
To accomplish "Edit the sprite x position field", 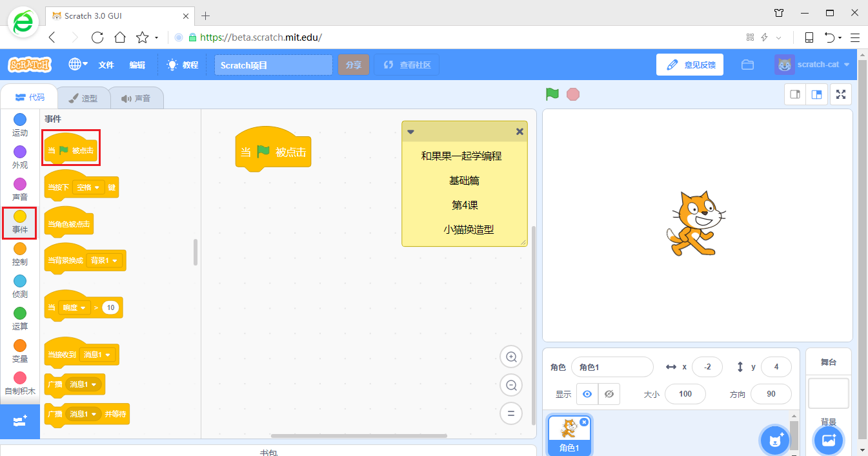I will 707,367.
